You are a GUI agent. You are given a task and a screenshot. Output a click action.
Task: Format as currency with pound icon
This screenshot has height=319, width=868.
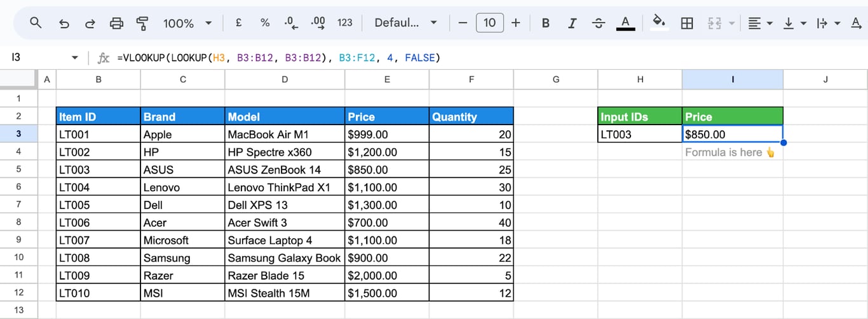(x=238, y=23)
